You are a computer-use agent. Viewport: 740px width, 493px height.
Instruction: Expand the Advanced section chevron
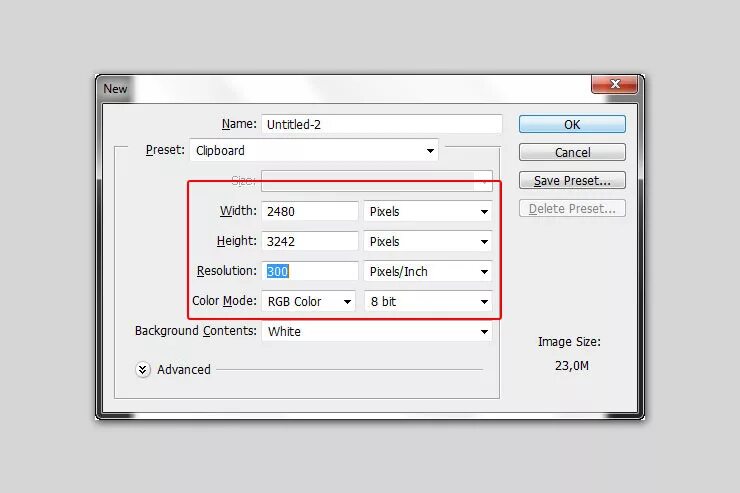tap(143, 369)
